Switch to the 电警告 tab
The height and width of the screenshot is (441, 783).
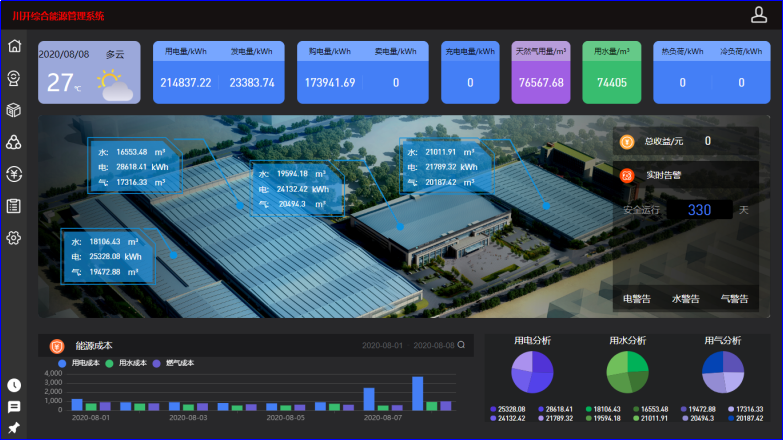(637, 298)
